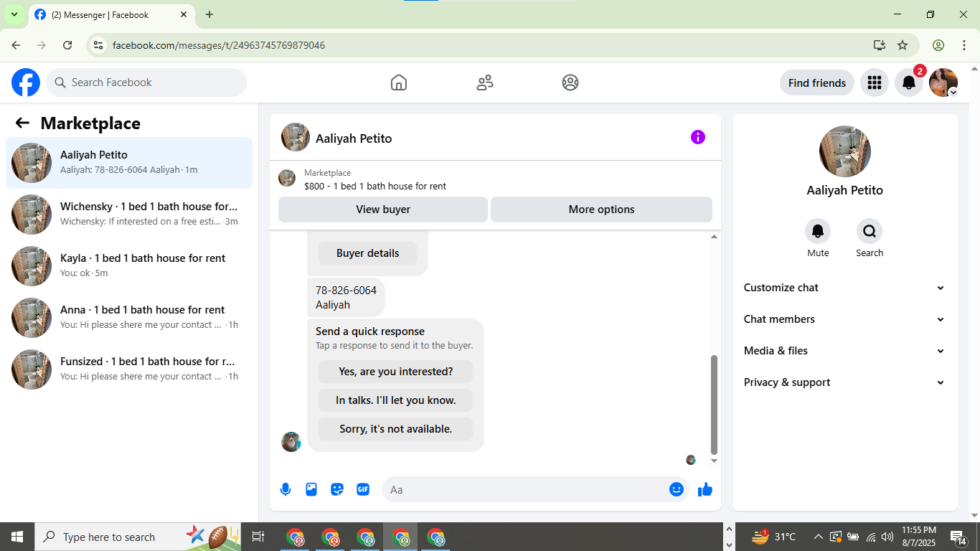Reload the page with the browser refresh icon
This screenshot has width=980, height=551.
pos(67,45)
